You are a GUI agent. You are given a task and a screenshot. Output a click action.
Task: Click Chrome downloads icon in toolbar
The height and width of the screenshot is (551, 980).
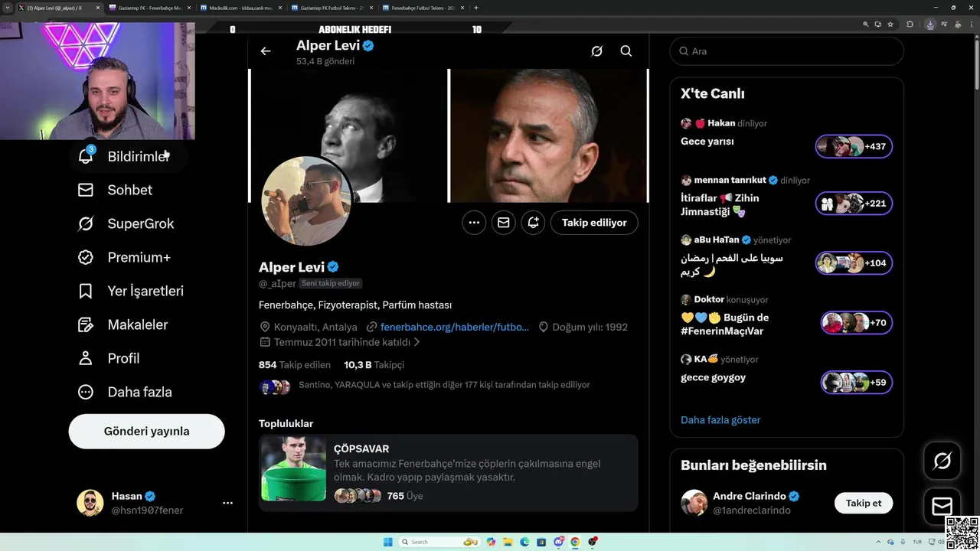[930, 24]
